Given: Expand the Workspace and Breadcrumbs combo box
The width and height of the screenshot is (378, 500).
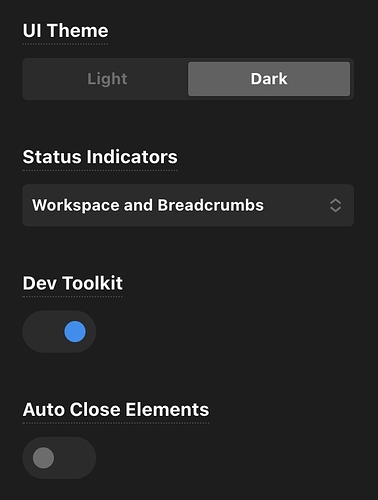Looking at the screenshot, I should 188,205.
